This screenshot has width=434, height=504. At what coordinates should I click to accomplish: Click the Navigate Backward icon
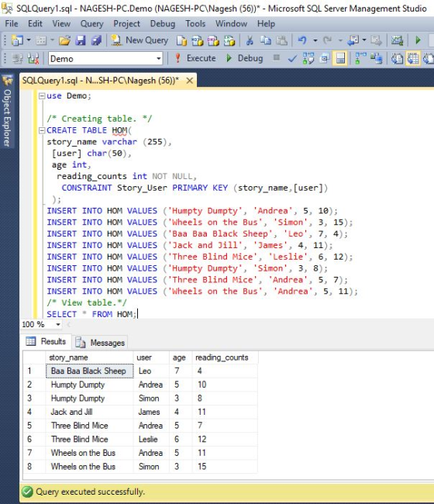point(354,40)
